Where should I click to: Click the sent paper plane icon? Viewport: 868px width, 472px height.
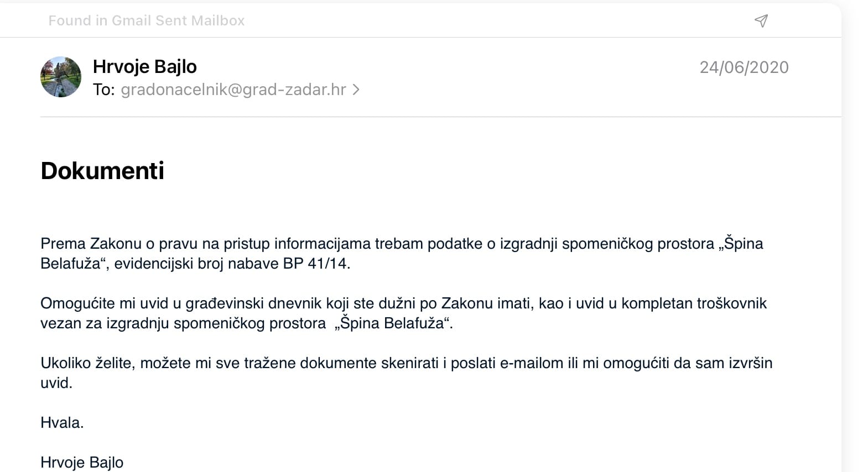(761, 21)
